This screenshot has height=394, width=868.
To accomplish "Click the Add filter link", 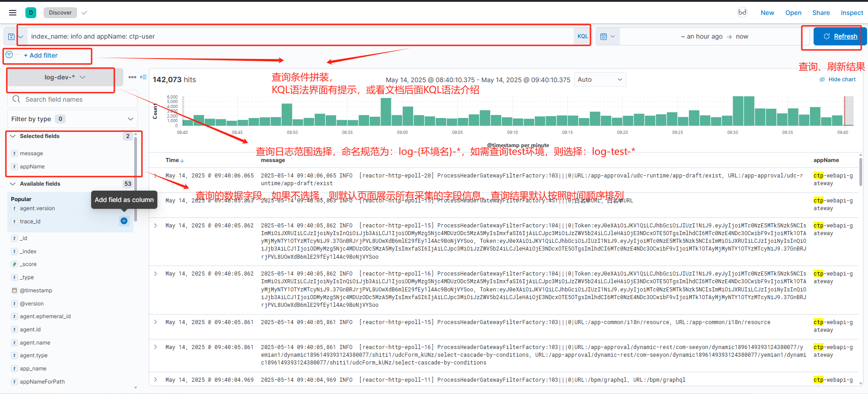I will click(41, 55).
